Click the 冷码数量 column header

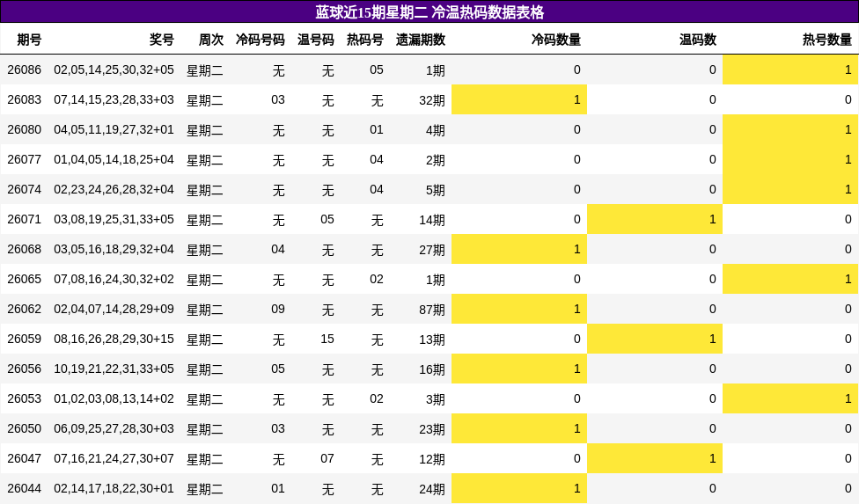[x=556, y=40]
